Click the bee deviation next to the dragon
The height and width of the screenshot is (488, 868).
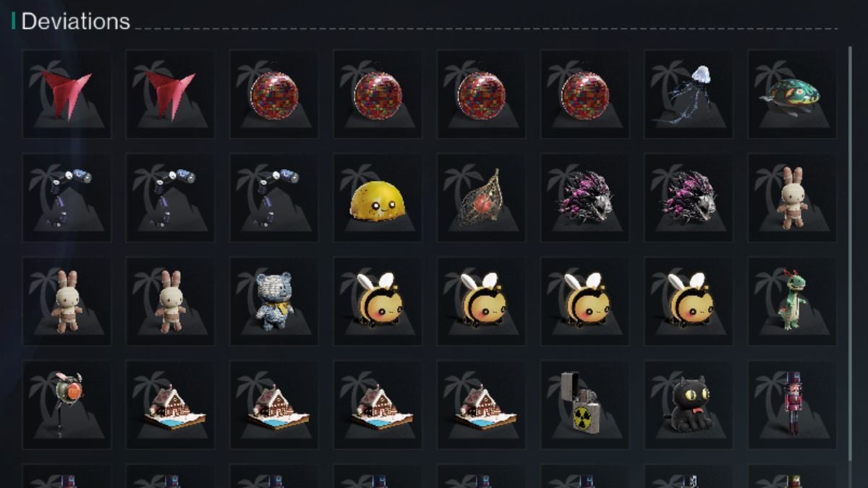pos(689,301)
